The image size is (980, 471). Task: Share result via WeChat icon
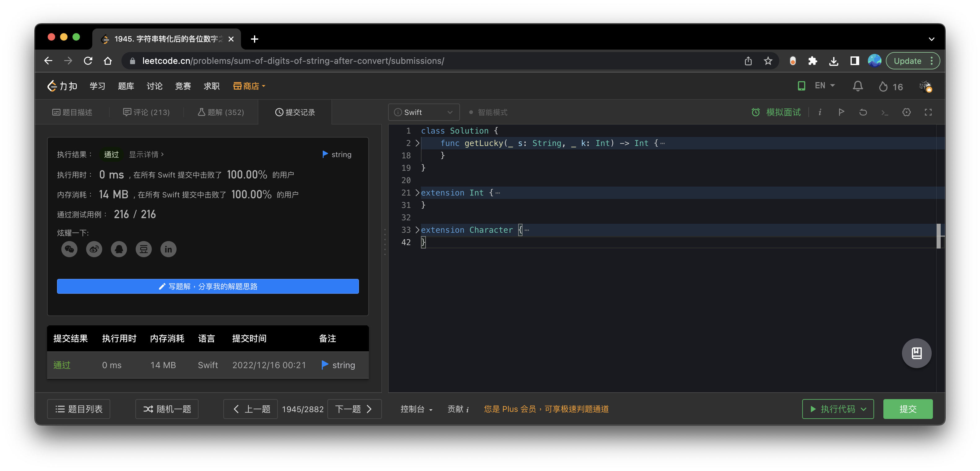[x=69, y=249]
